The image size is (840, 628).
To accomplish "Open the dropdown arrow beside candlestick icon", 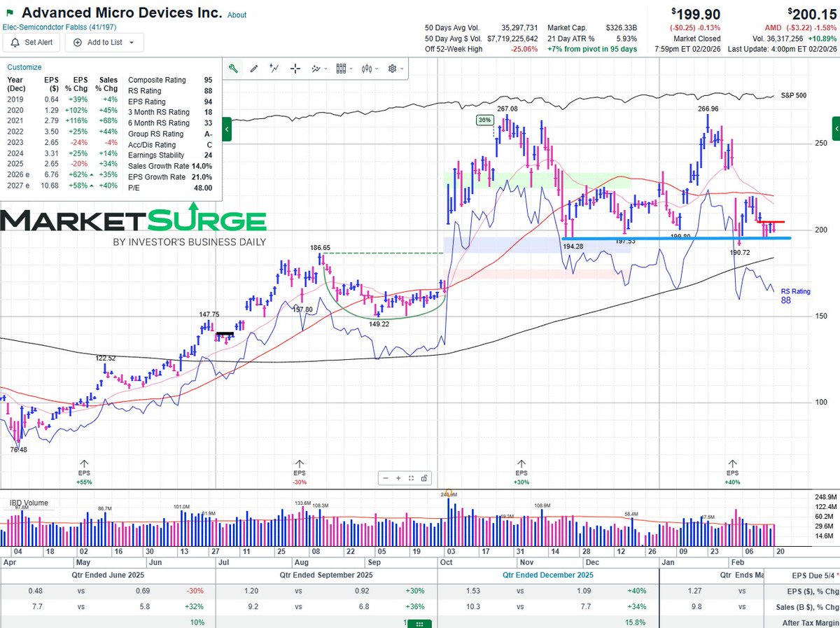I will (377, 69).
